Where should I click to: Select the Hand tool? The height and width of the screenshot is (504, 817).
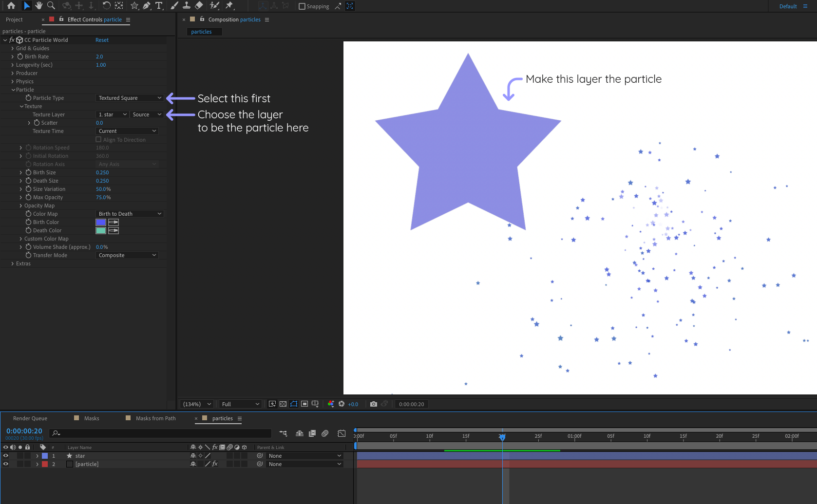(38, 5)
